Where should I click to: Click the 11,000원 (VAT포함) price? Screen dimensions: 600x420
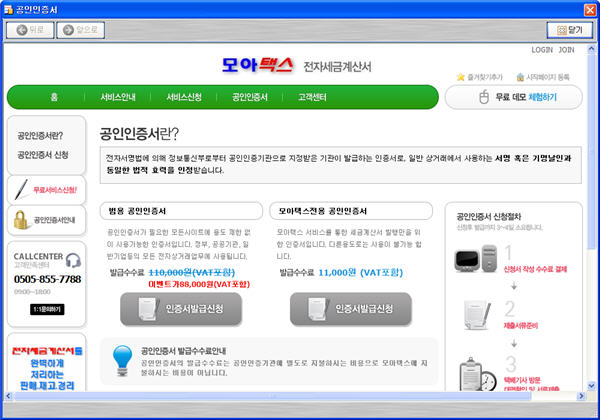point(360,272)
